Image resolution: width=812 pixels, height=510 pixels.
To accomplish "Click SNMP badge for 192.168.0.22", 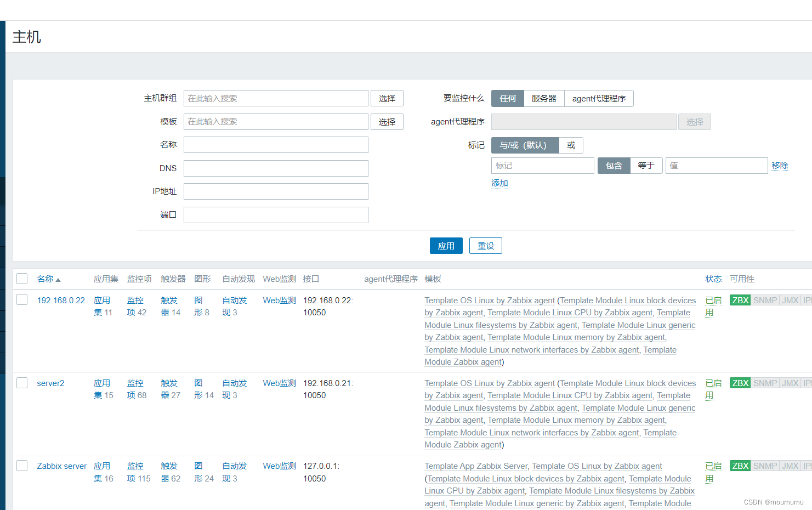I will (765, 300).
